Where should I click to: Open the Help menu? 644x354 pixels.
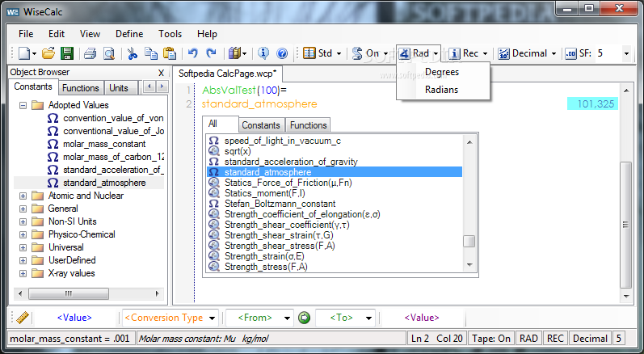(207, 34)
